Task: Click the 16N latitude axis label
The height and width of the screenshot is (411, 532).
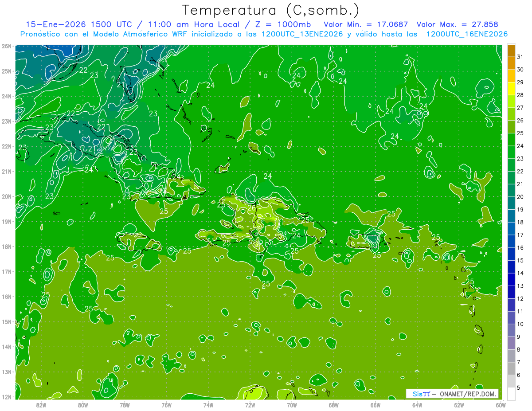Action: tap(7, 297)
